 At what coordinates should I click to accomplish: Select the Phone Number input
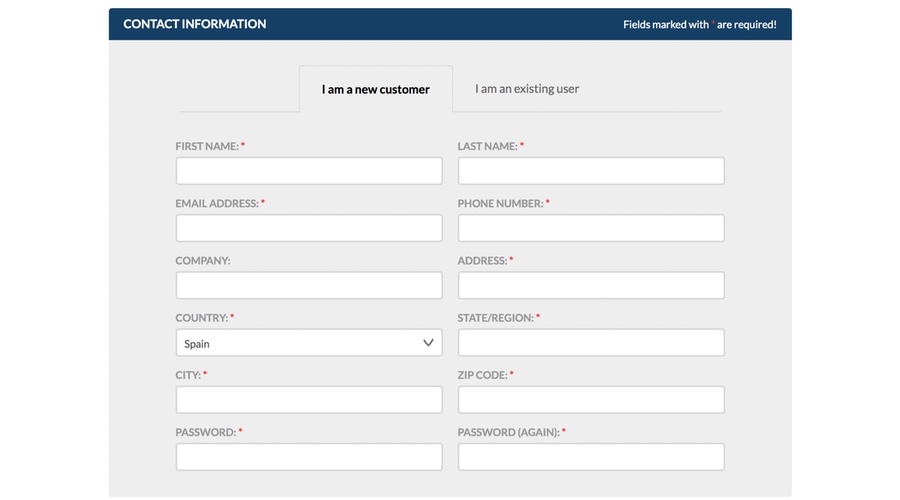pos(591,228)
